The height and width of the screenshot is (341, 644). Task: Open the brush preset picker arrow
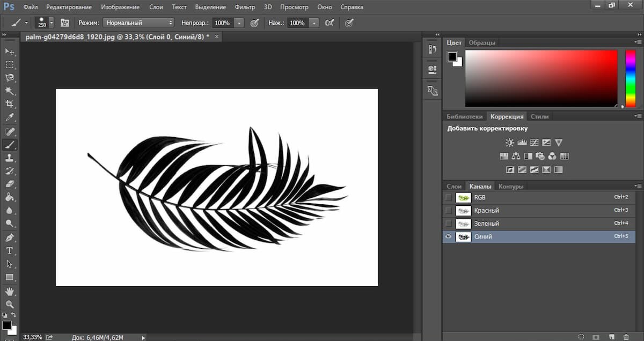[52, 23]
